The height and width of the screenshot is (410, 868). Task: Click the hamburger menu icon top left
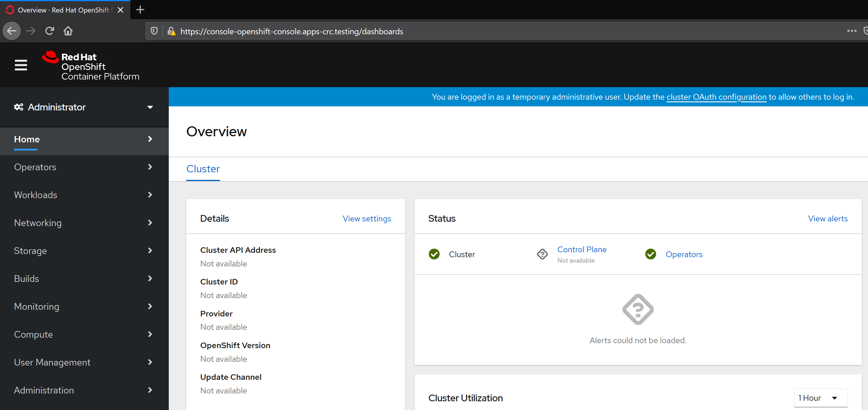(20, 66)
